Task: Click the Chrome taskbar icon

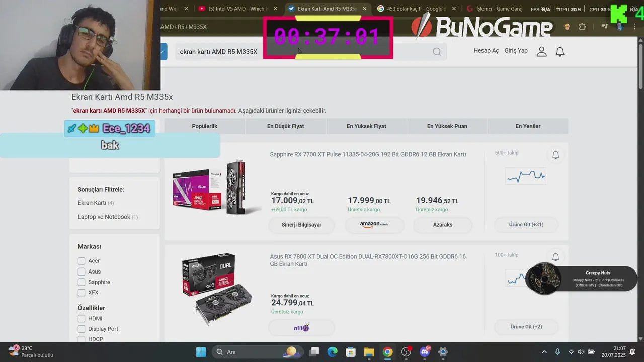Action: click(387, 352)
